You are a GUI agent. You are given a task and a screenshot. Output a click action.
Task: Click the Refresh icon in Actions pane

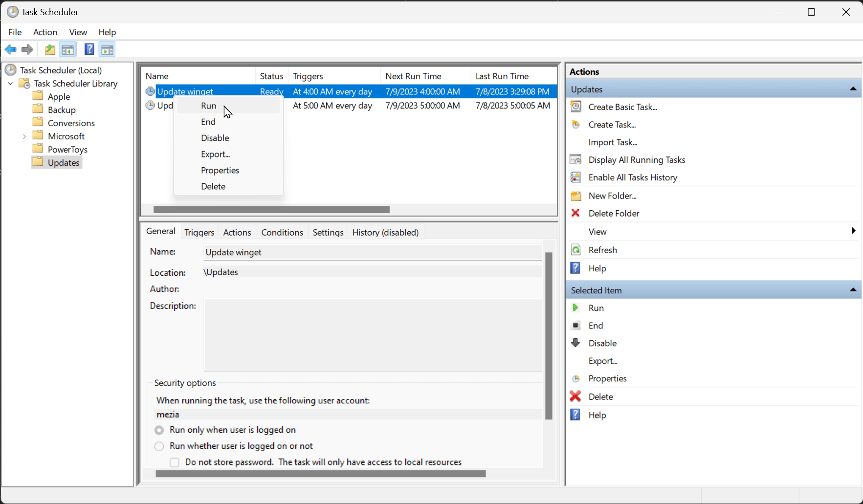(x=576, y=250)
